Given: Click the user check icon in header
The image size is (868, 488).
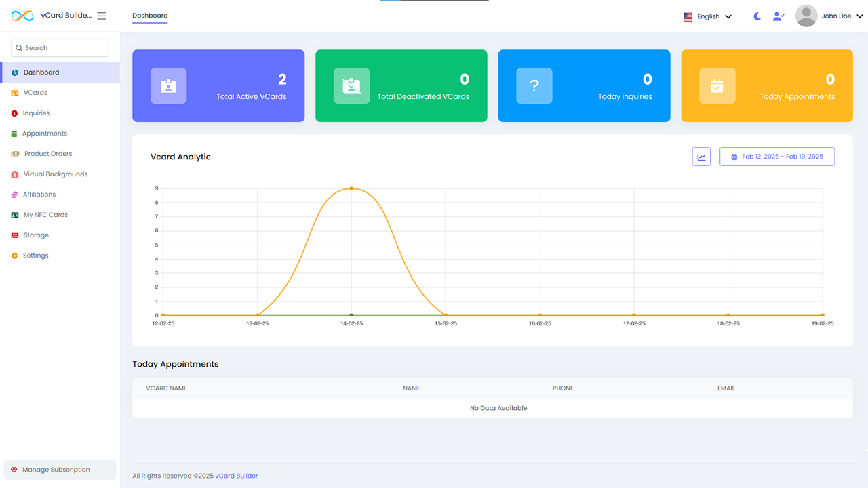Looking at the screenshot, I should (778, 16).
